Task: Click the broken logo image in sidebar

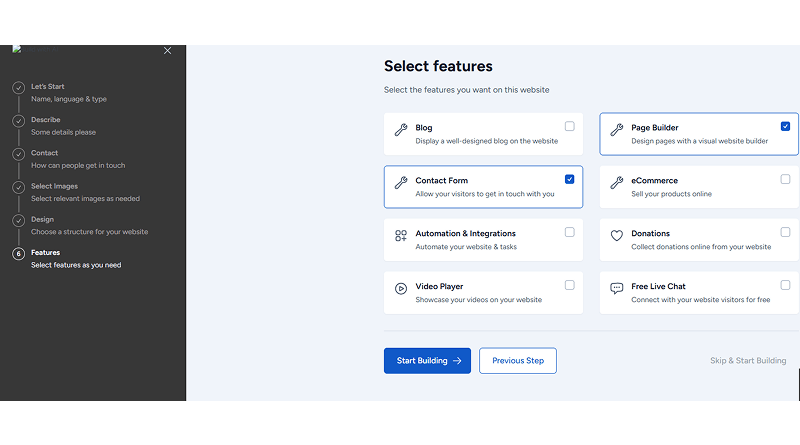Action: point(36,49)
